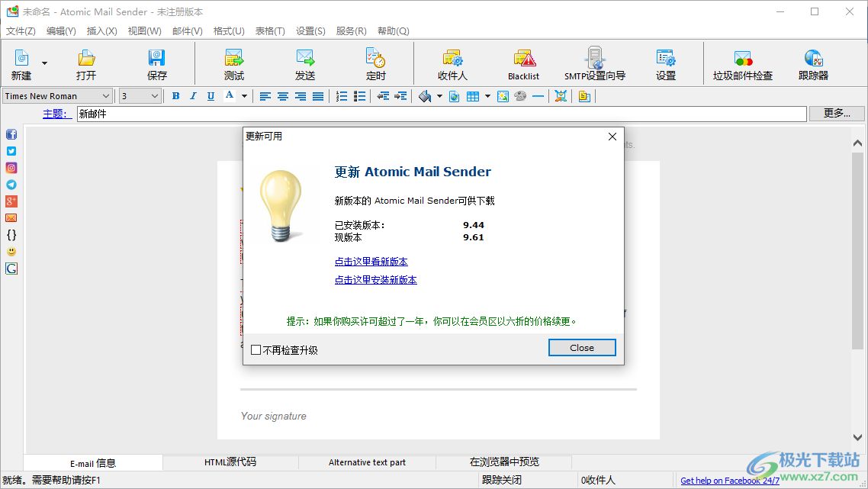
Task: Toggle numbered list
Action: point(342,96)
